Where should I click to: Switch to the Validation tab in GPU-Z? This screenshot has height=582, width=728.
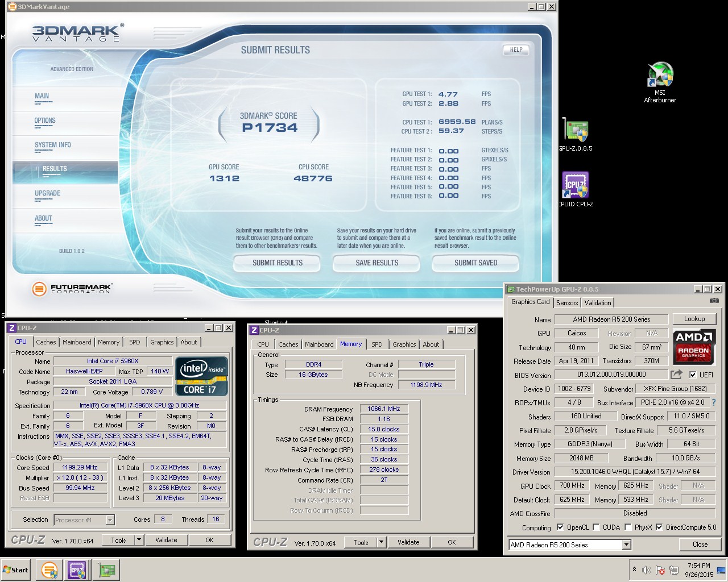coord(598,303)
